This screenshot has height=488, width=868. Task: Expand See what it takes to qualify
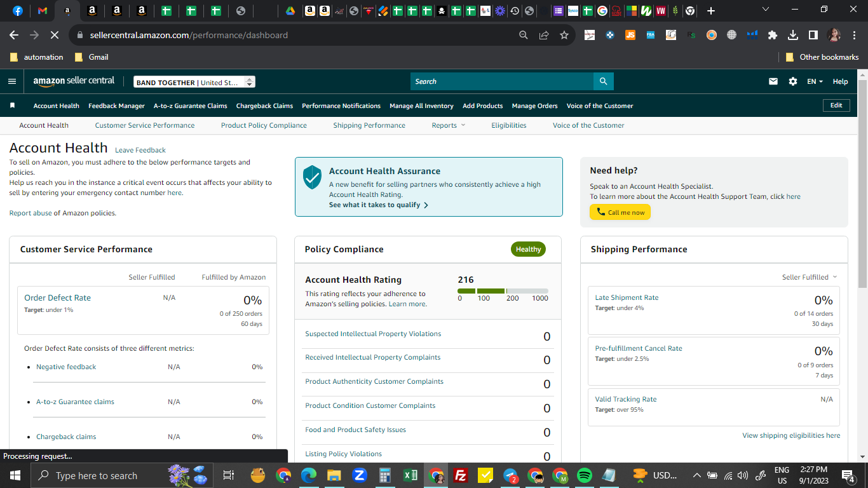[x=379, y=205]
